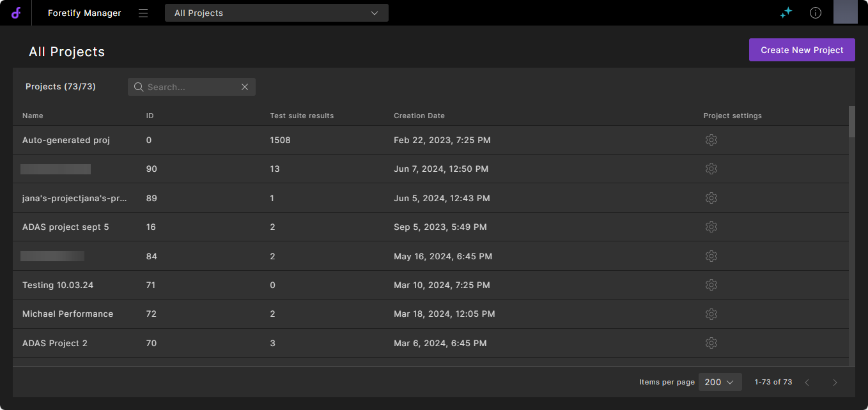Click the Create New Project button

click(x=802, y=50)
